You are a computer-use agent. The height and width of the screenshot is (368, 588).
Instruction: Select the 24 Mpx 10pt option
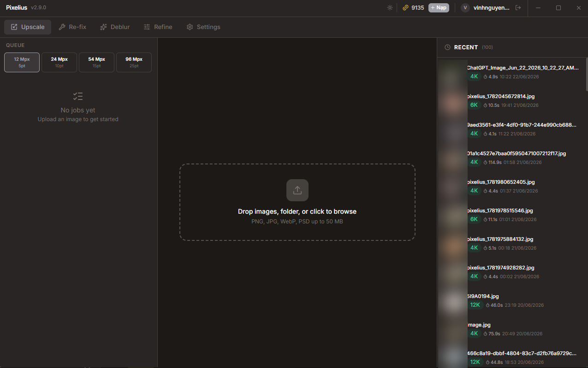point(59,62)
